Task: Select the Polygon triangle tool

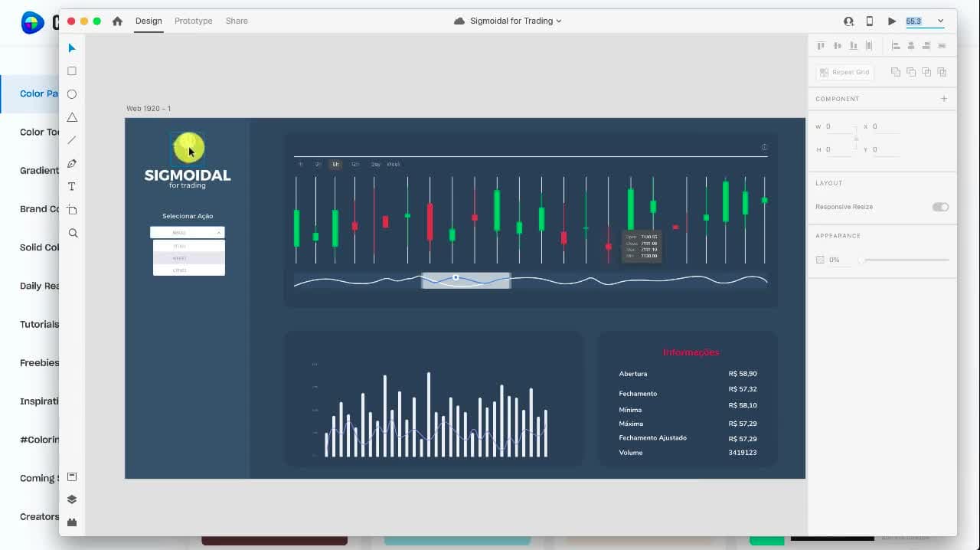Action: click(x=72, y=117)
